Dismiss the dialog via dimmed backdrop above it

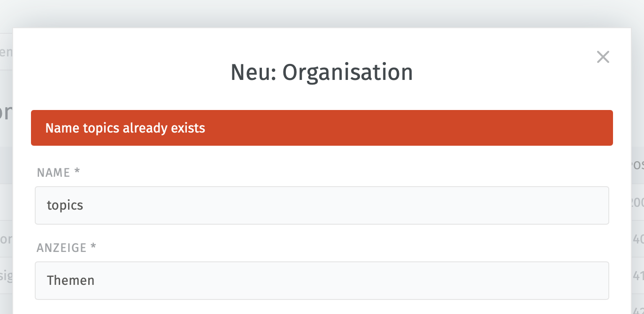[322, 13]
